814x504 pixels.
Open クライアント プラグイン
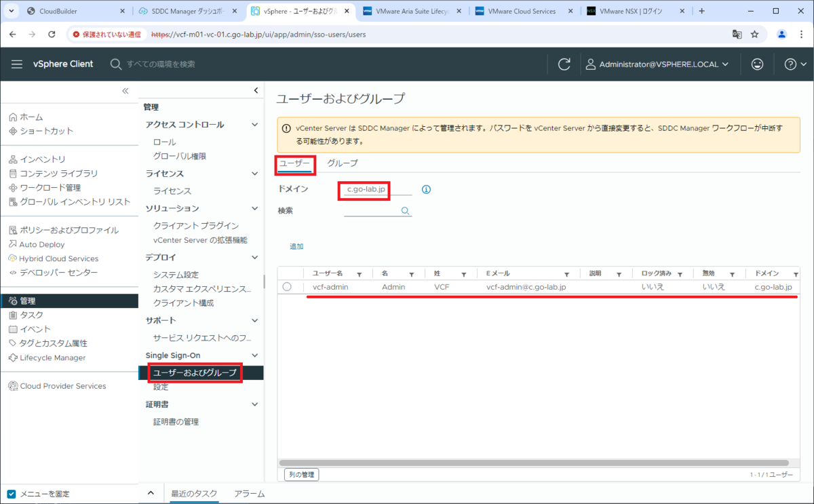(x=196, y=226)
